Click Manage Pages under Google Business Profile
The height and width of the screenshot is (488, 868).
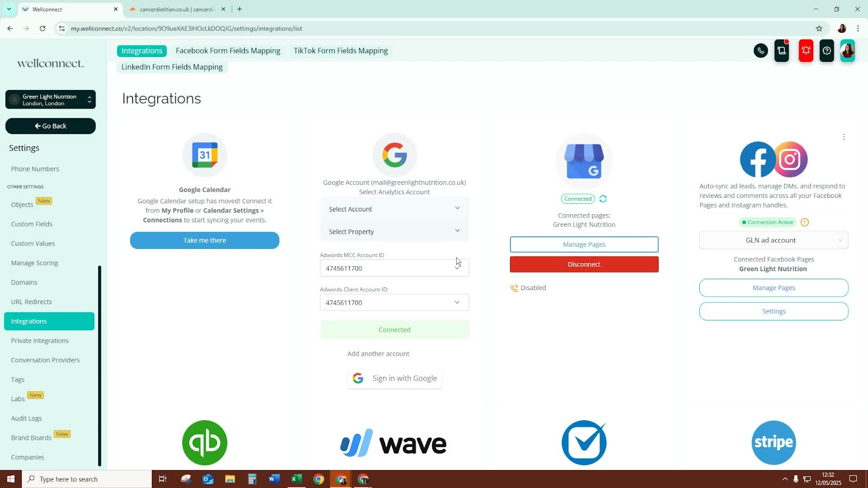584,245
